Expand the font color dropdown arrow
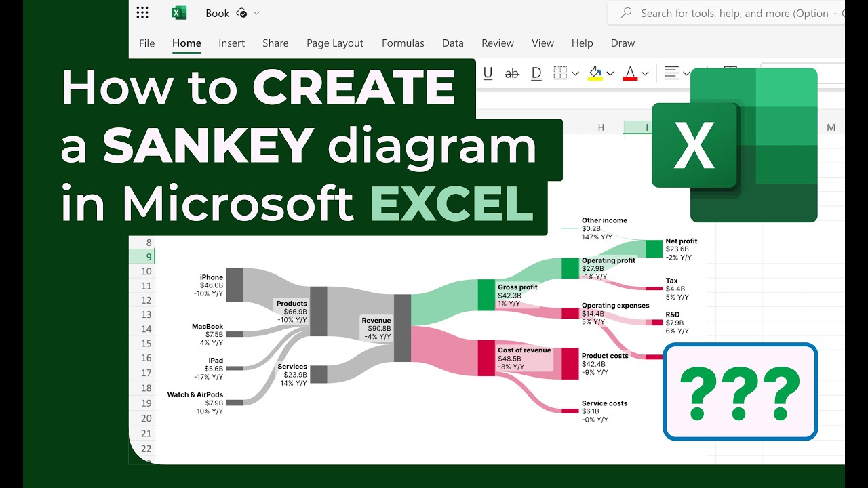Viewport: 868px width, 488px height. (645, 73)
